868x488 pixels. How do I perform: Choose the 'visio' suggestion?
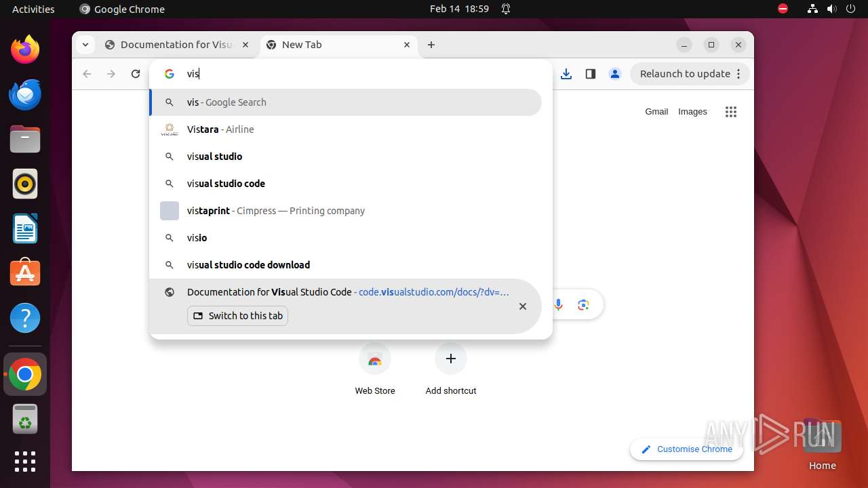[346, 238]
